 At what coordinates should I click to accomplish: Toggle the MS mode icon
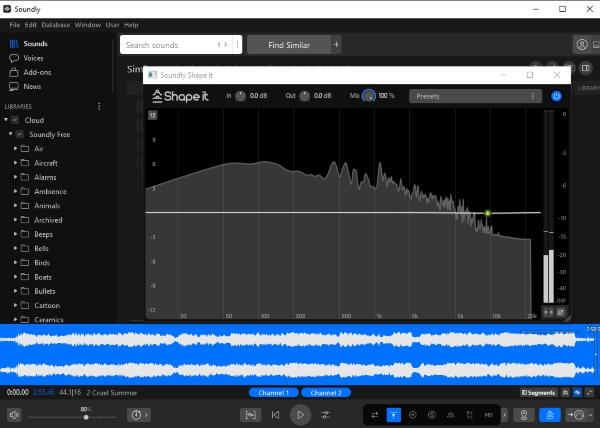(x=489, y=415)
